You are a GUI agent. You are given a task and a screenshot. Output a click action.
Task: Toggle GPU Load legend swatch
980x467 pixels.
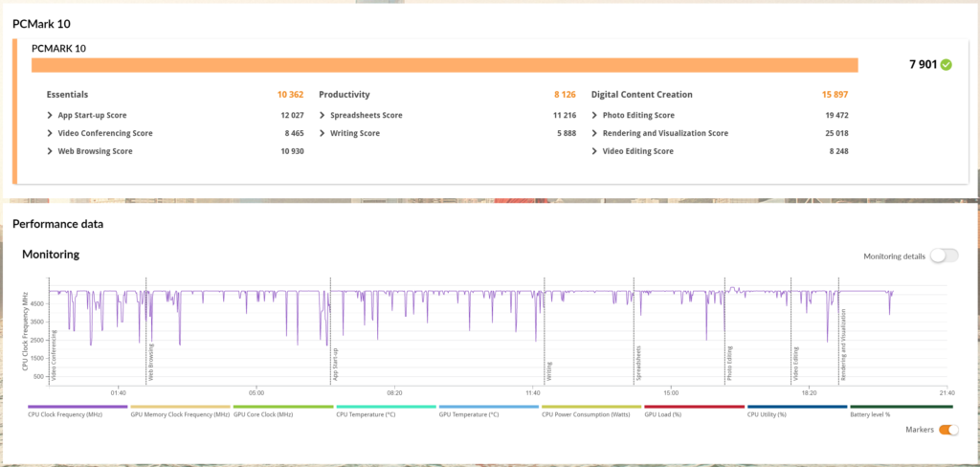tap(695, 407)
